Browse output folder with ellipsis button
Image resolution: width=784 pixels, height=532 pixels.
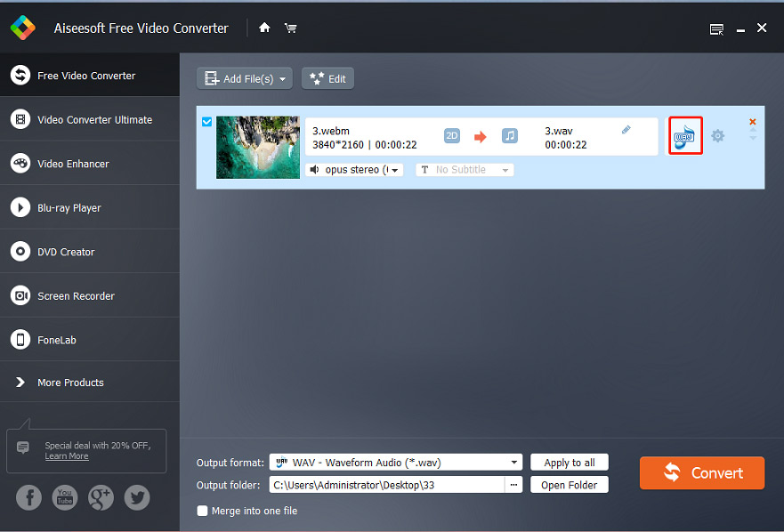pos(513,485)
